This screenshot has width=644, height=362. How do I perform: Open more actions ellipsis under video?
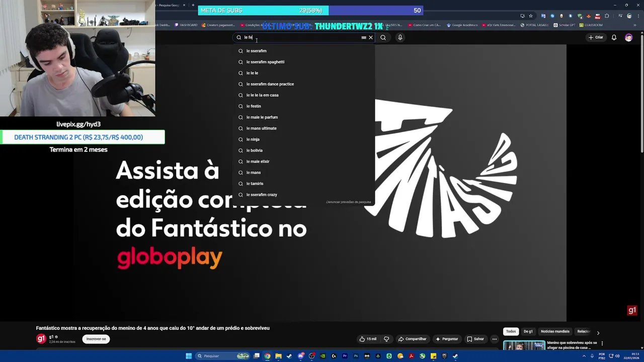495,339
